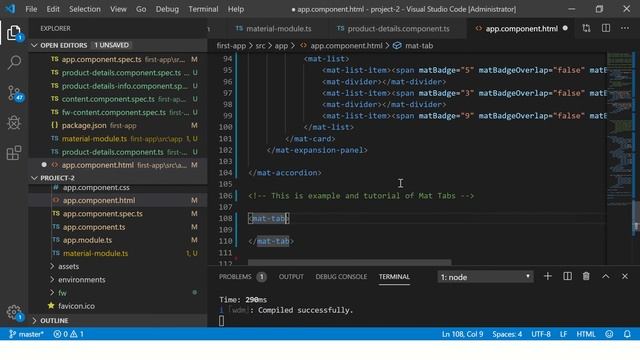The height and width of the screenshot is (360, 640).
Task: Click the first-app breadcrumb segment
Action: pyautogui.click(x=231, y=46)
